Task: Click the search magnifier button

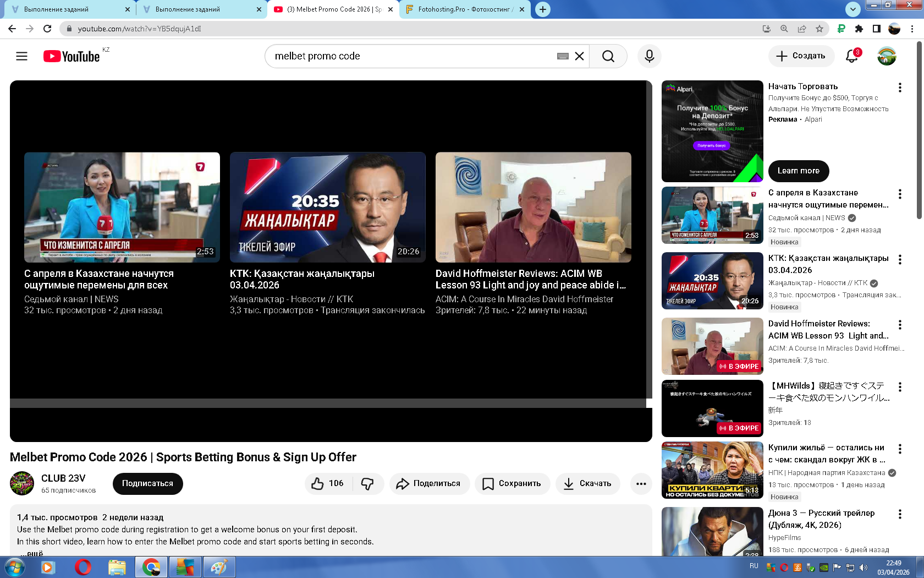Action: click(x=608, y=56)
